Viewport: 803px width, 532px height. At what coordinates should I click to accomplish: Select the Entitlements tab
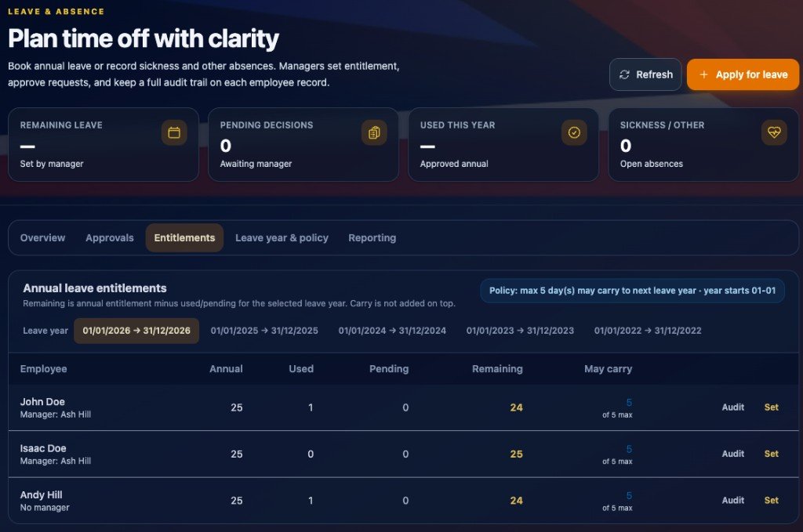click(x=184, y=238)
